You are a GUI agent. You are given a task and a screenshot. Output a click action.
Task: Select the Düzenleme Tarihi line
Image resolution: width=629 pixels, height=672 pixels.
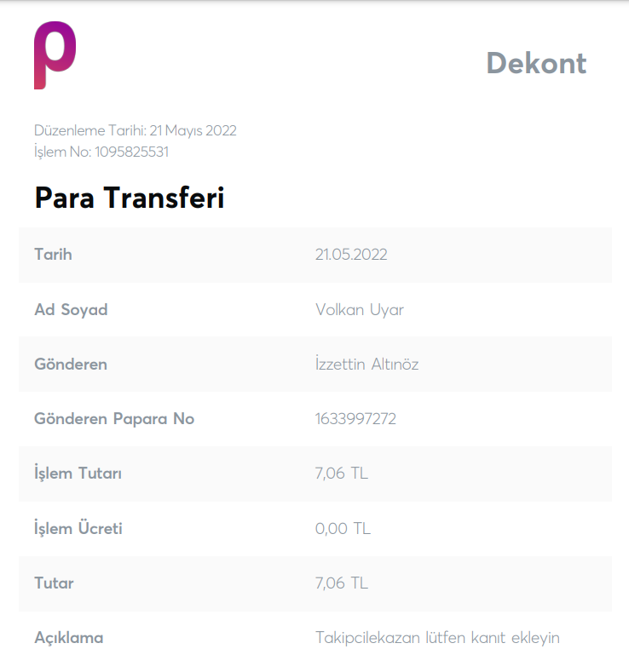point(135,130)
